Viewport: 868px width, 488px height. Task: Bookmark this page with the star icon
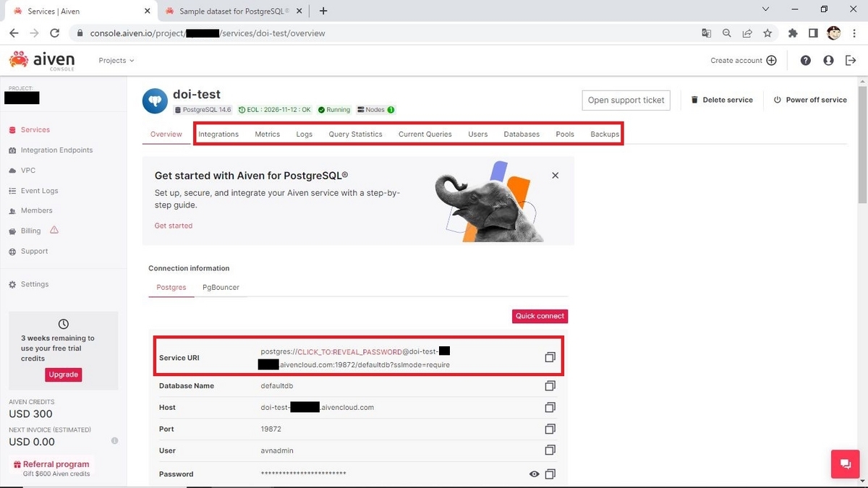[767, 33]
